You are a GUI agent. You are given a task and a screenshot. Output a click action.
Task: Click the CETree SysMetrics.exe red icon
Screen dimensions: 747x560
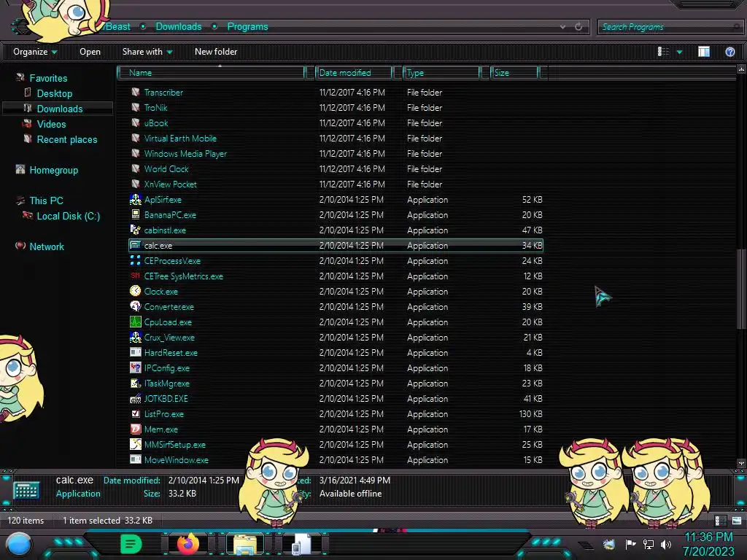[x=135, y=276]
